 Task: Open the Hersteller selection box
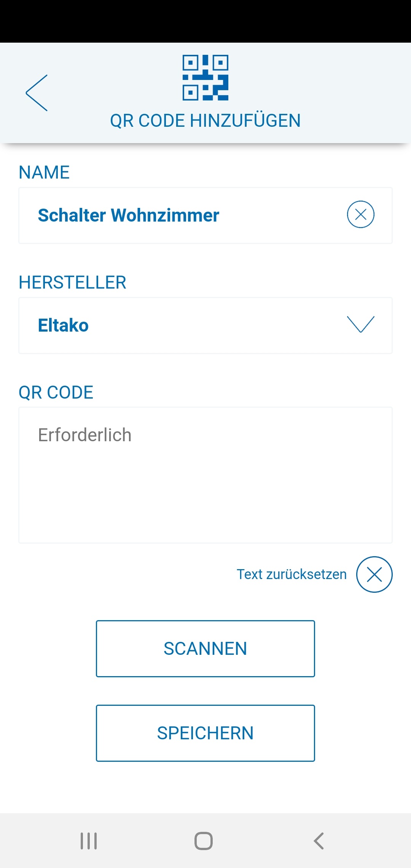(x=205, y=325)
